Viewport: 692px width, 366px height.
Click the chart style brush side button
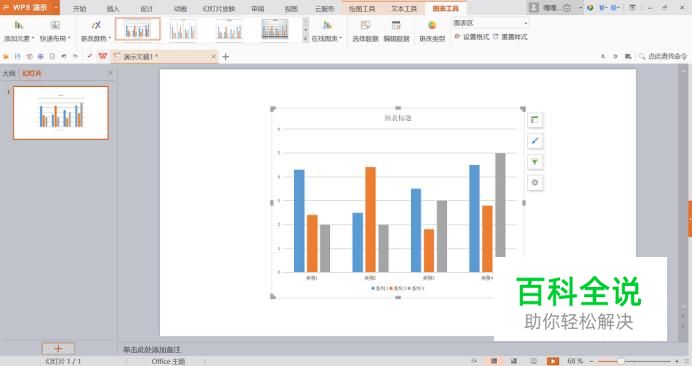pyautogui.click(x=535, y=141)
